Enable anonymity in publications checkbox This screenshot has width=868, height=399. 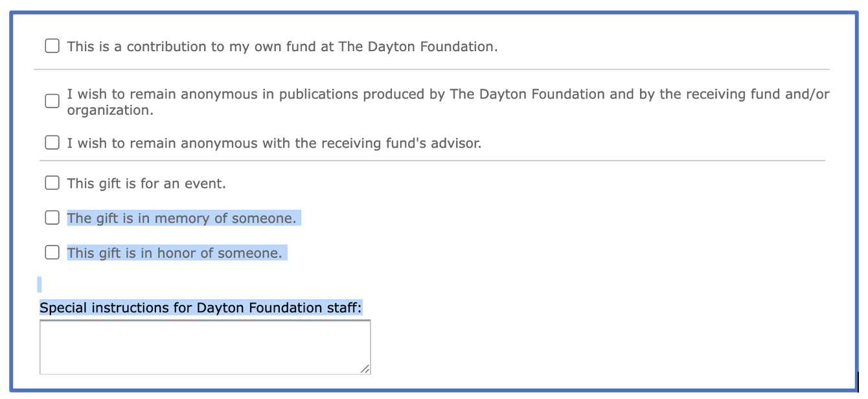point(52,102)
